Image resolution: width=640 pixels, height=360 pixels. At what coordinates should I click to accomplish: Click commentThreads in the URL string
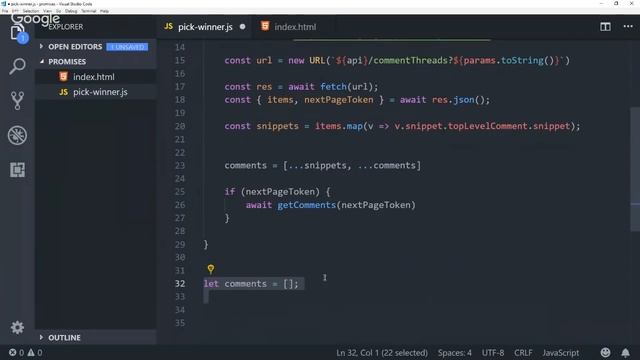[x=410, y=60]
